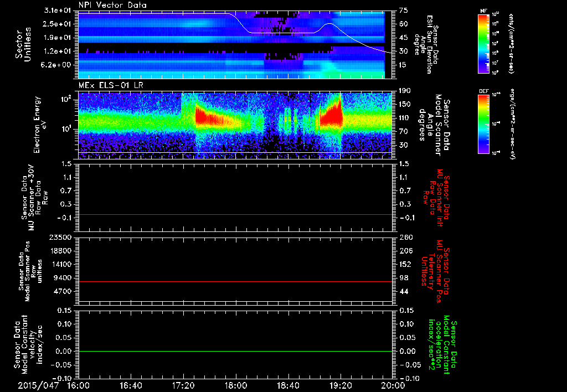The image size is (567, 392).
Task: Click the "1.2e+01" sector tick value
Action: [59, 51]
